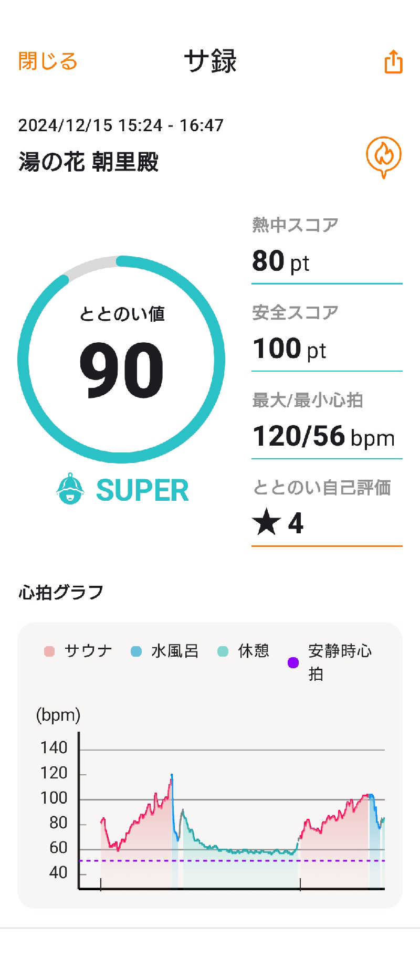Tap the pink サウナ legend dot

49,651
